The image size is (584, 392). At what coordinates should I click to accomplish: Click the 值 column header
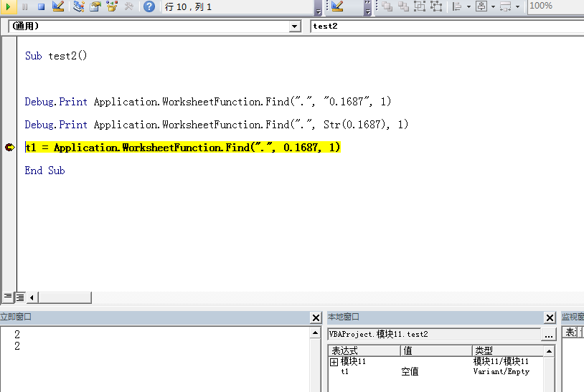point(436,350)
